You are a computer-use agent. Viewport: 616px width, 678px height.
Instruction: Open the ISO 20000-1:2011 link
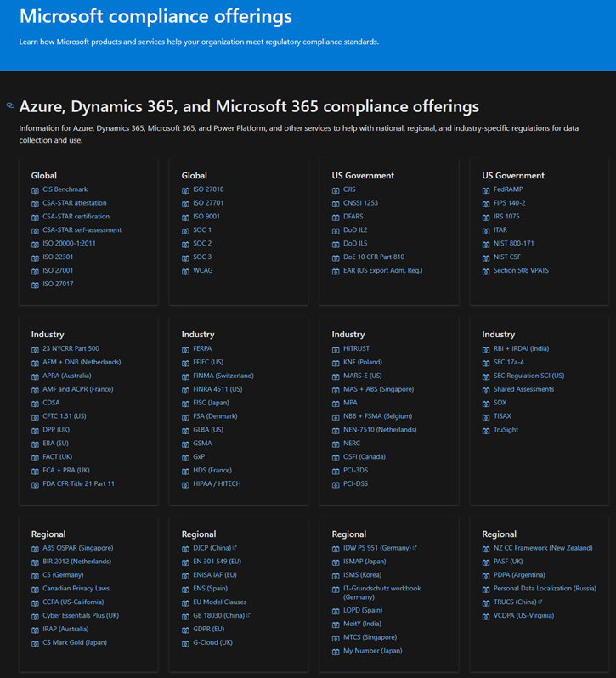[x=69, y=243]
